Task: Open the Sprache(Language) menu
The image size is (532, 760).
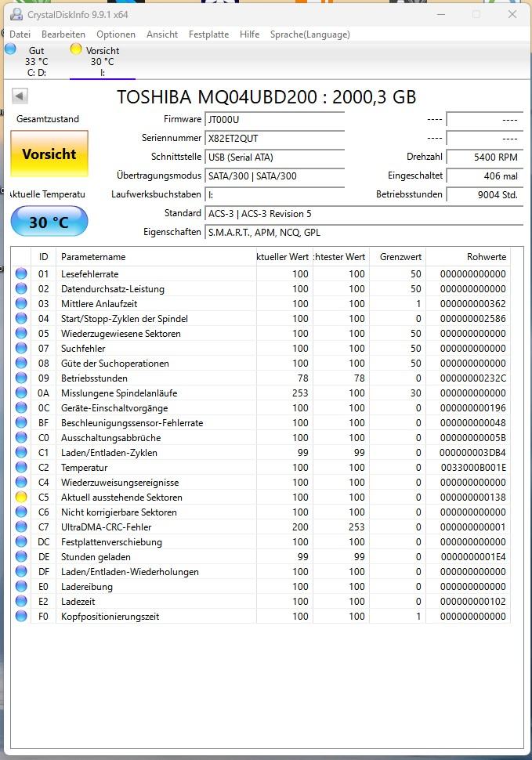Action: tap(310, 34)
